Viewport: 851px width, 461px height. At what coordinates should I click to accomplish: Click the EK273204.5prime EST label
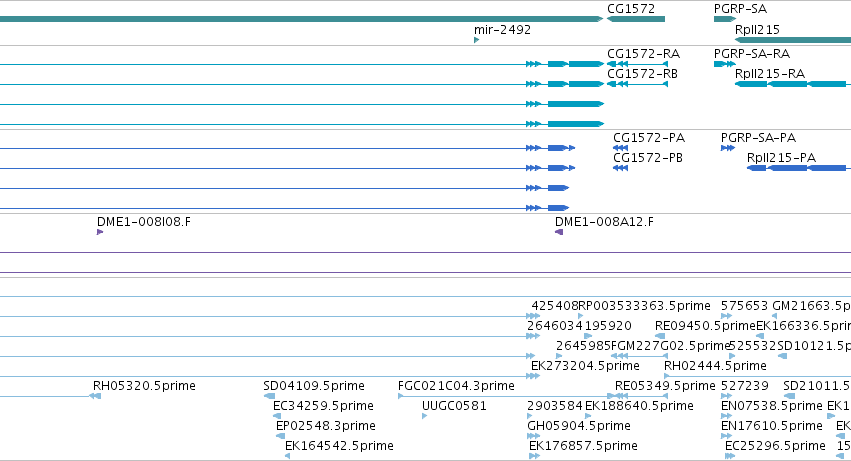(x=585, y=366)
